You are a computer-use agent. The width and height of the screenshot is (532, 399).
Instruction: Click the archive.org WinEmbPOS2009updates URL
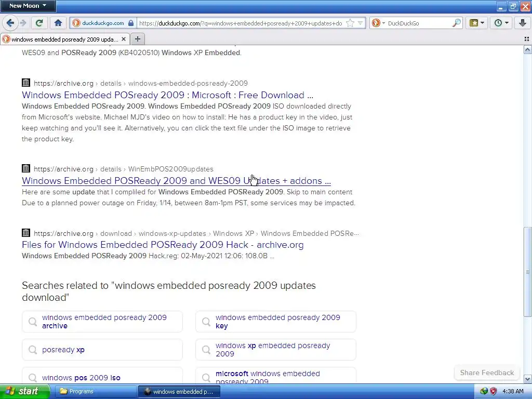pyautogui.click(x=124, y=169)
